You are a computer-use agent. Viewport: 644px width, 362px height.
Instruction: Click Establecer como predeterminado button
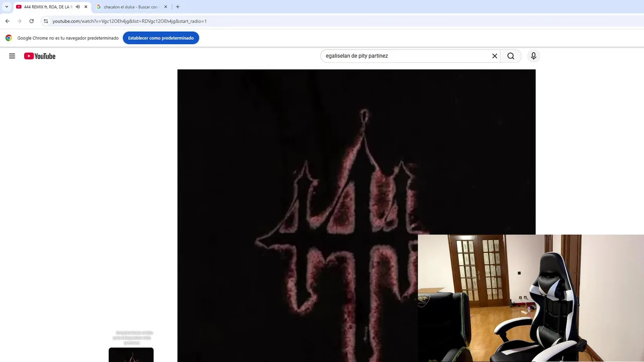(x=161, y=38)
